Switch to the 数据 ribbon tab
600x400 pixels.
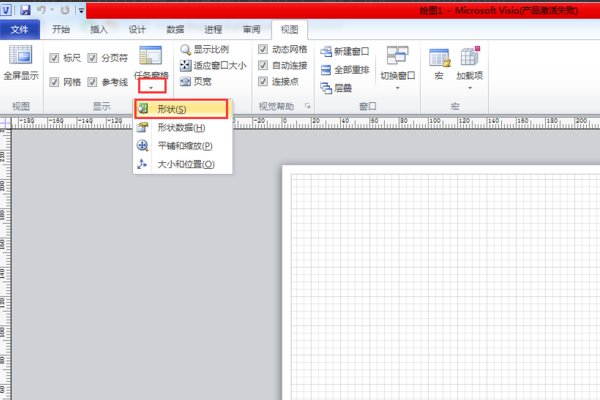click(175, 29)
